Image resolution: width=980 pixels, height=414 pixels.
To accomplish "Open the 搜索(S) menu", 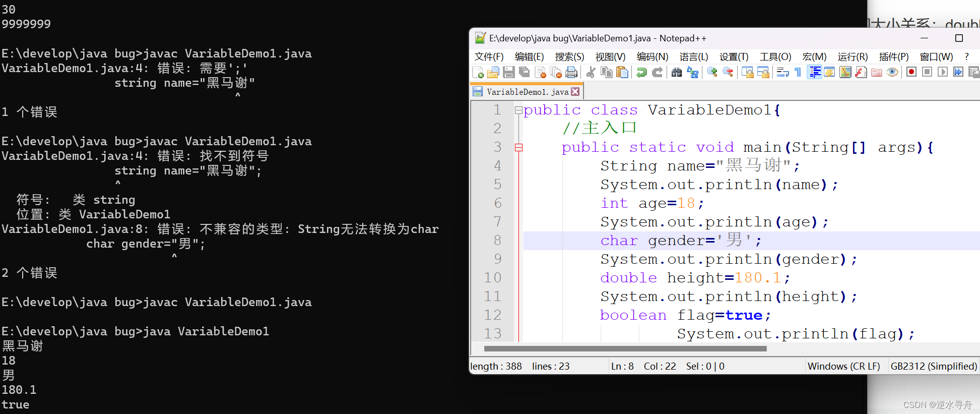I will (569, 56).
